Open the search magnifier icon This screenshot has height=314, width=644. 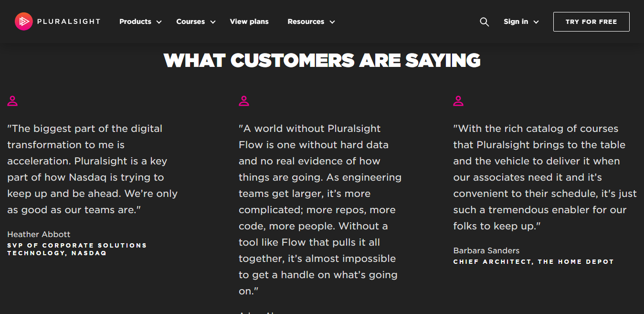click(x=484, y=22)
